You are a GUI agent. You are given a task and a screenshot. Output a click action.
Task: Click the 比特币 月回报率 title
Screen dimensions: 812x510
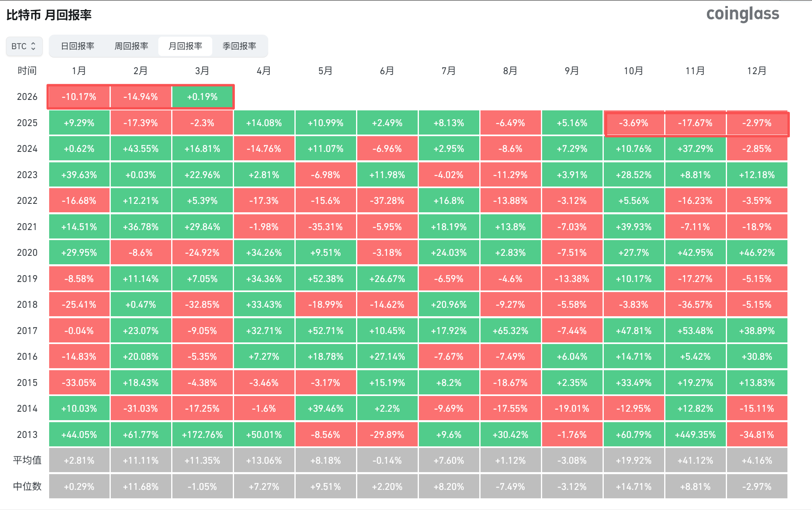coord(49,15)
